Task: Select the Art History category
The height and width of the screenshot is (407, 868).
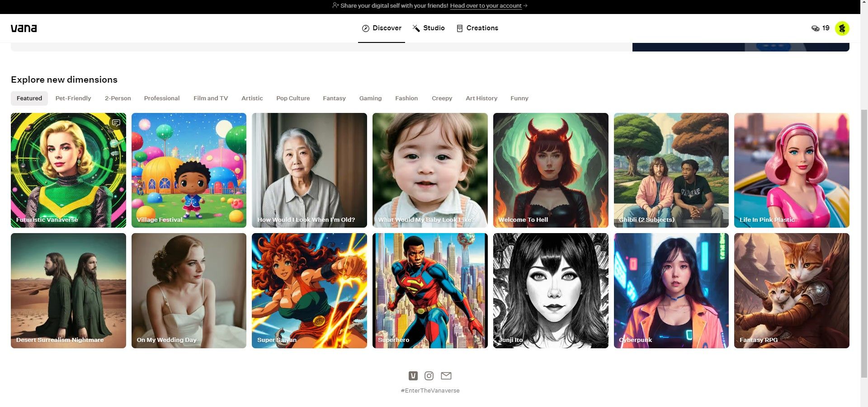Action: click(481, 98)
